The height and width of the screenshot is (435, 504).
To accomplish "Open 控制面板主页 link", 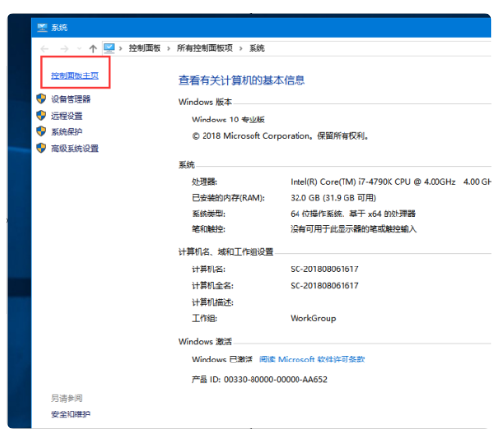I will pyautogui.click(x=74, y=75).
